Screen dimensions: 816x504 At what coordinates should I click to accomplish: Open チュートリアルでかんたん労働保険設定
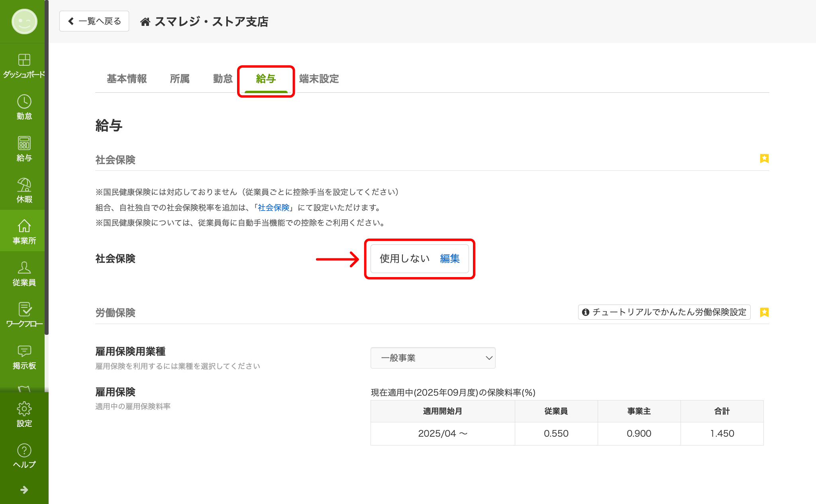pyautogui.click(x=664, y=312)
